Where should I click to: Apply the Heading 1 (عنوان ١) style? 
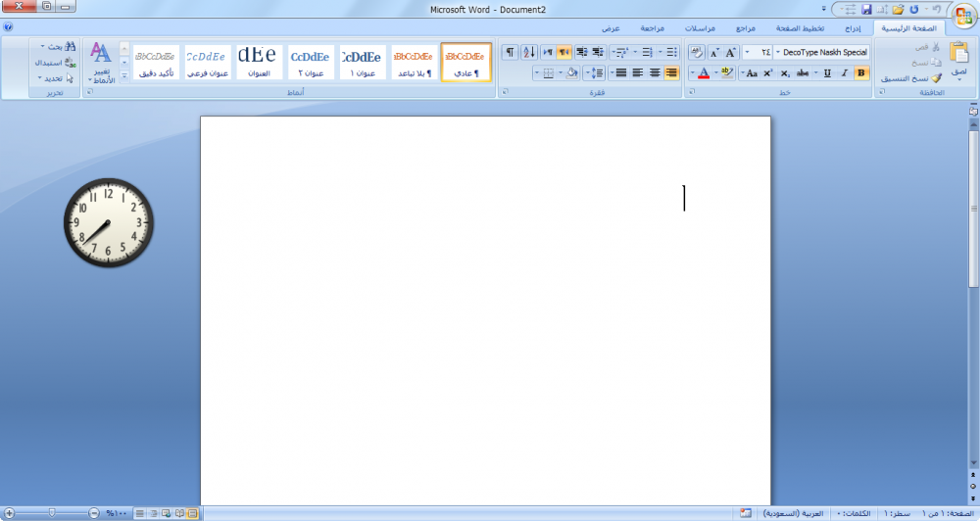click(x=363, y=63)
